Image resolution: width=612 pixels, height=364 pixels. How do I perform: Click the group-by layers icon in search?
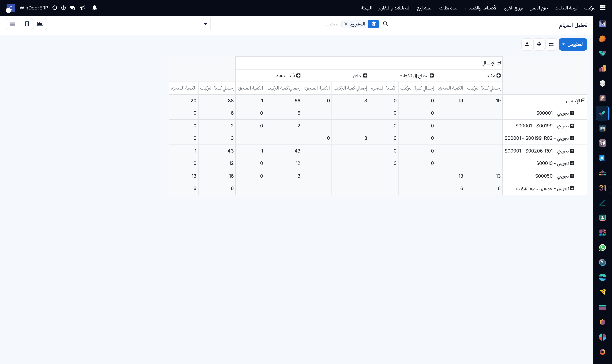pyautogui.click(x=374, y=24)
